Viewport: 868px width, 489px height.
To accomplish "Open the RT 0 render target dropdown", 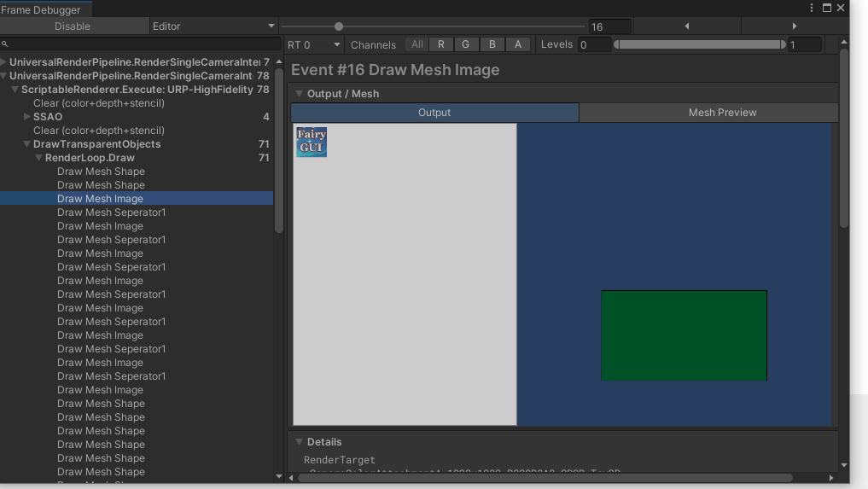I will (x=313, y=44).
